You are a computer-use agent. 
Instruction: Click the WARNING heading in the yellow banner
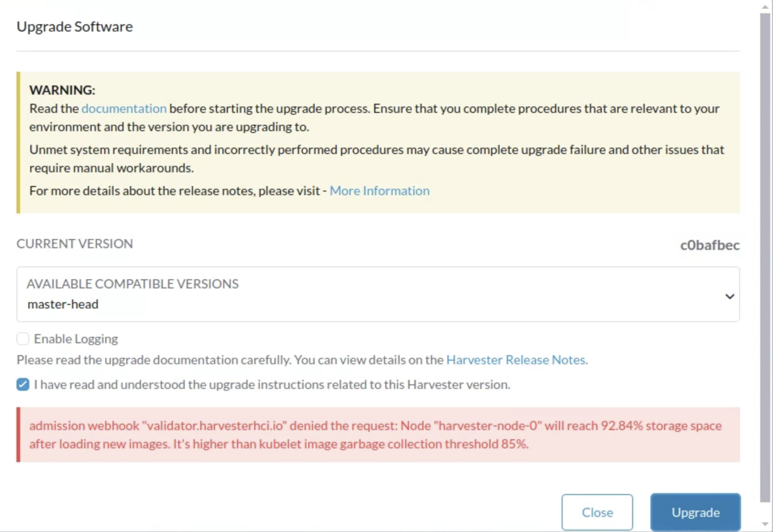[62, 90]
